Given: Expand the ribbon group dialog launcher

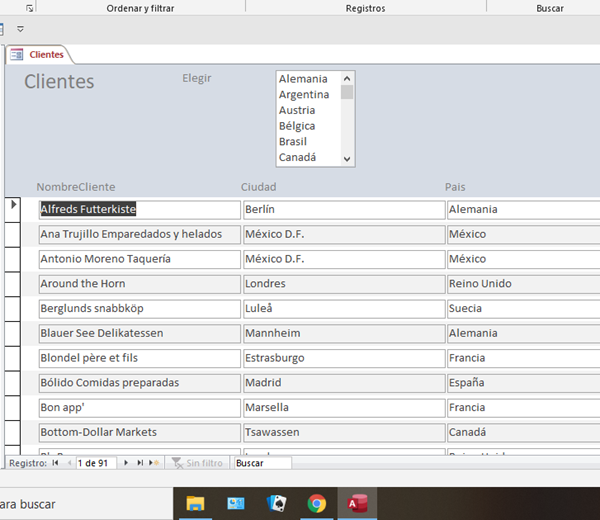Looking at the screenshot, I should click(x=29, y=7).
